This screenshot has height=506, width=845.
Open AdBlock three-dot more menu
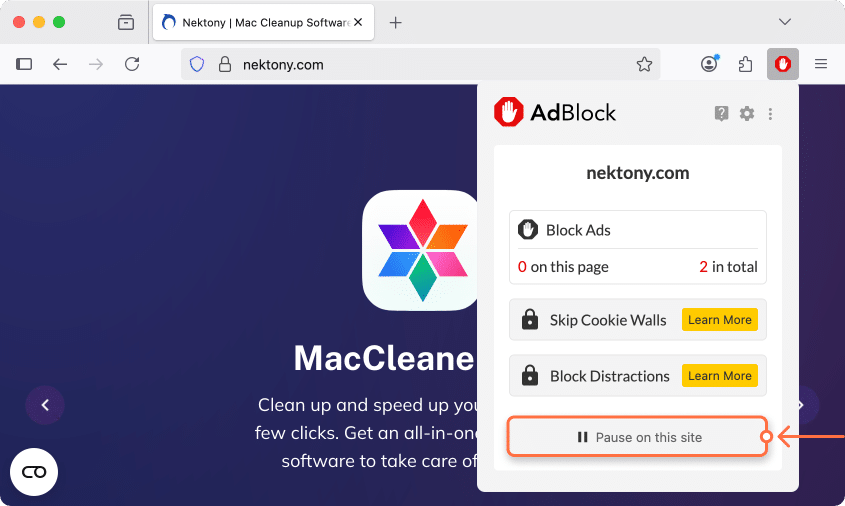click(771, 114)
